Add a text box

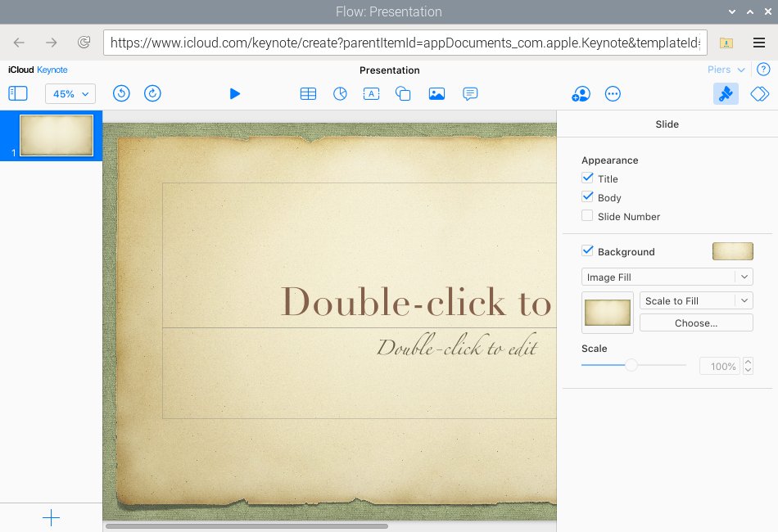[371, 93]
